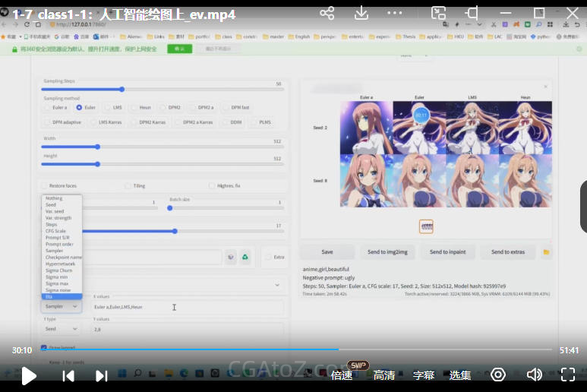The image size is (587, 392).
Task: Toggle fullscreen in the video player
Action: [x=567, y=375]
